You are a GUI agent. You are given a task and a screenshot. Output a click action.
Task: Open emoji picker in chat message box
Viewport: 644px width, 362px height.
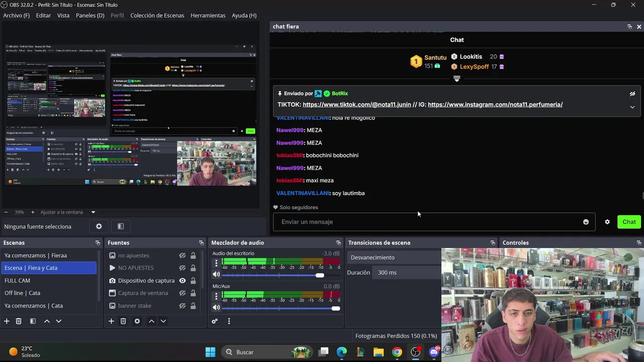click(586, 222)
